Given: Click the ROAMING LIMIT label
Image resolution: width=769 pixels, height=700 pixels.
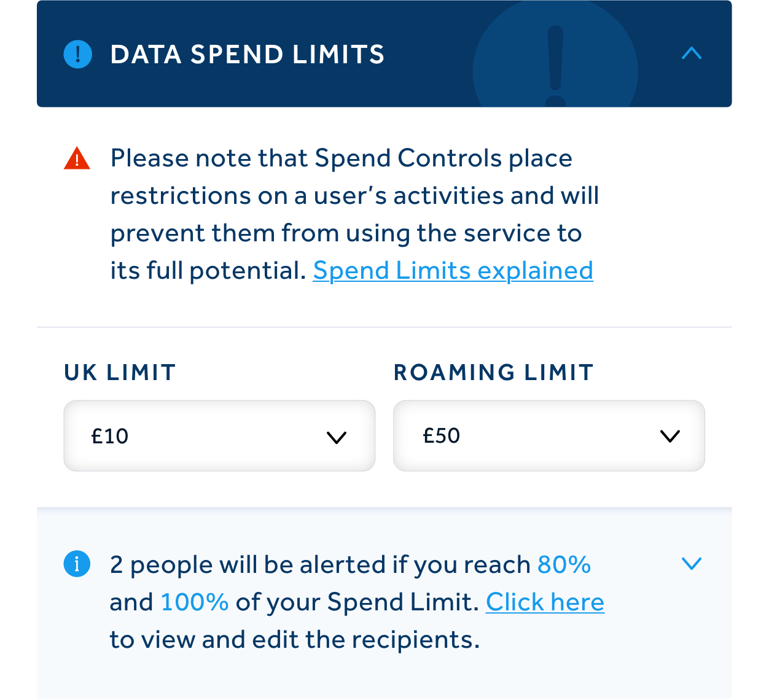Looking at the screenshot, I should [493, 373].
